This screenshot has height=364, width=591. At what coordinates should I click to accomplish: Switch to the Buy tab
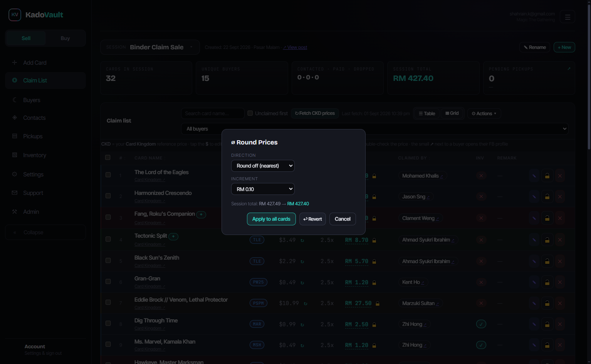pos(65,38)
